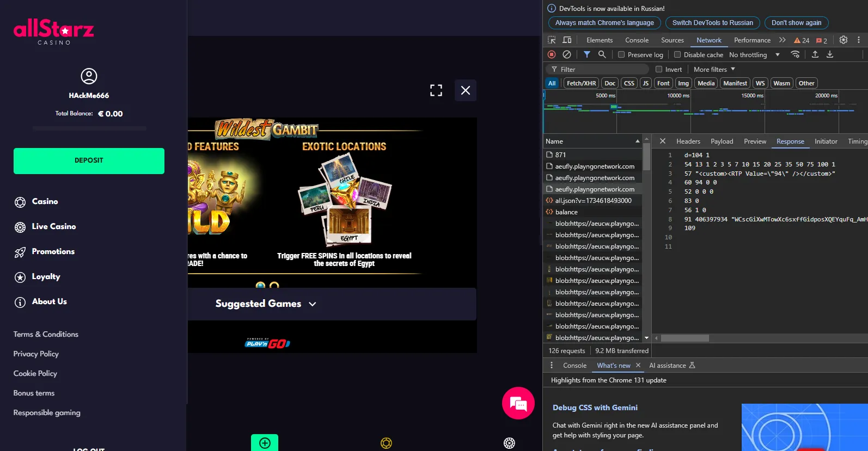This screenshot has width=868, height=451.
Task: Open the live chat bubble
Action: (518, 403)
